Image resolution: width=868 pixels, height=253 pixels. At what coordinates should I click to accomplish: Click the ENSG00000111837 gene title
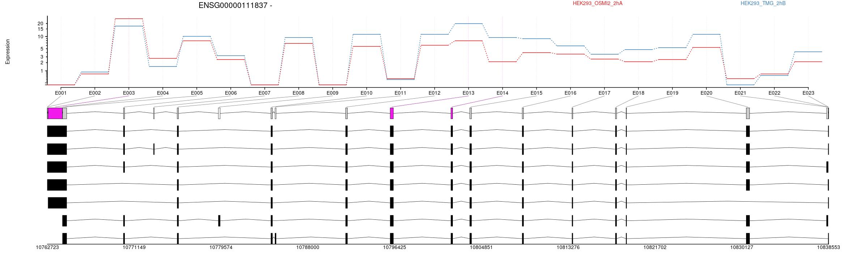(235, 5)
